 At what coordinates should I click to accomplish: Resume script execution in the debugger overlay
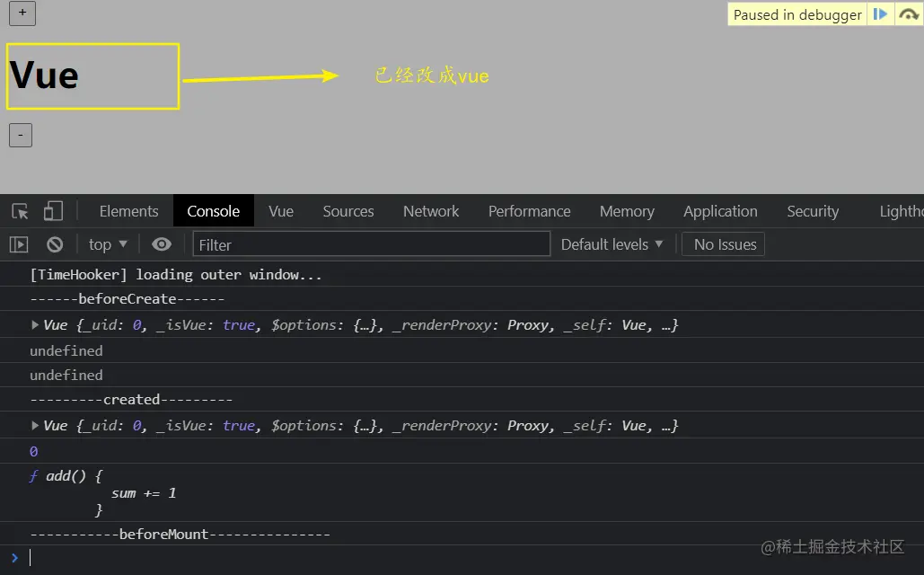click(880, 14)
